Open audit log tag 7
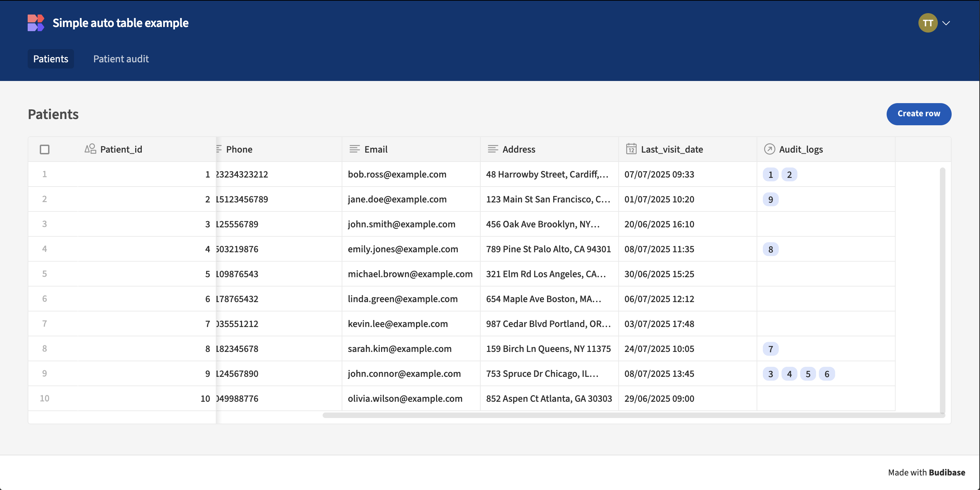 [770, 349]
